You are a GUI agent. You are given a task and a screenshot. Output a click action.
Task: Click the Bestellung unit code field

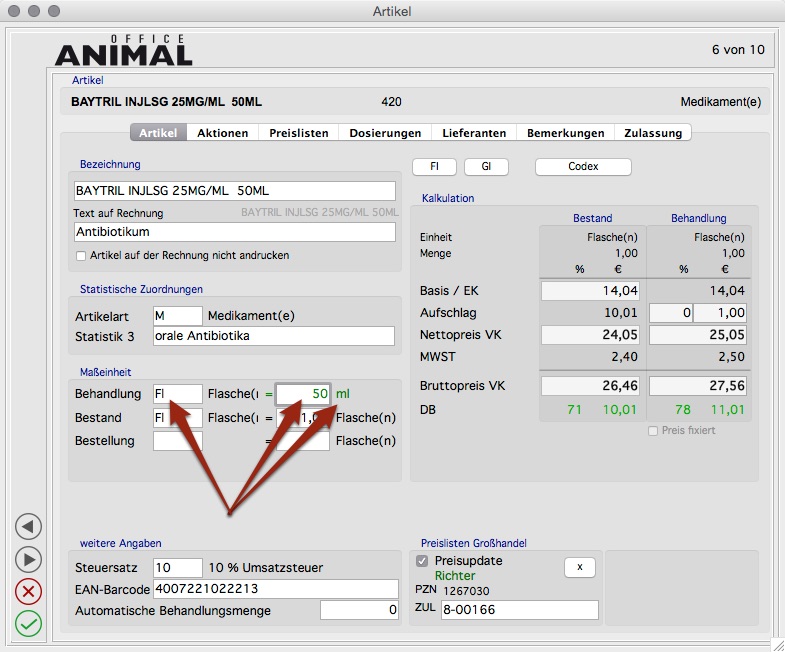point(178,441)
